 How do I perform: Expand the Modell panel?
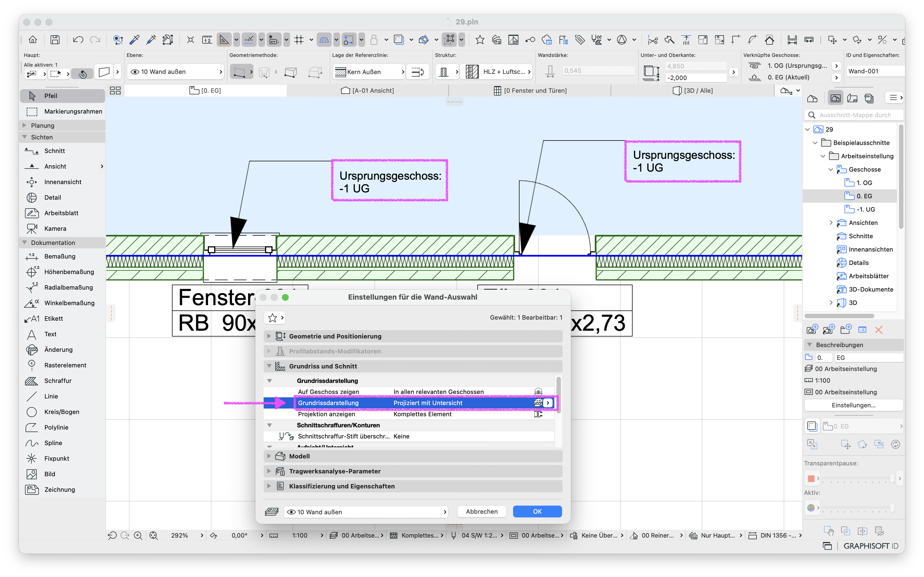click(412, 456)
